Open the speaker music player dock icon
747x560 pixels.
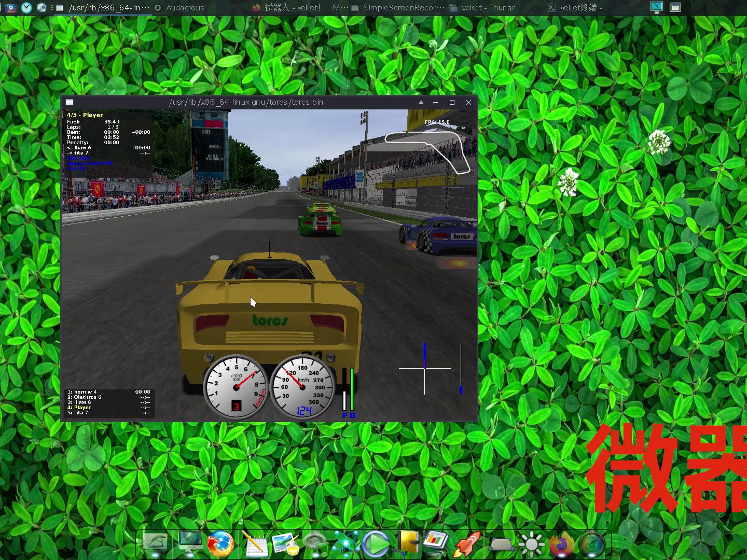315,544
